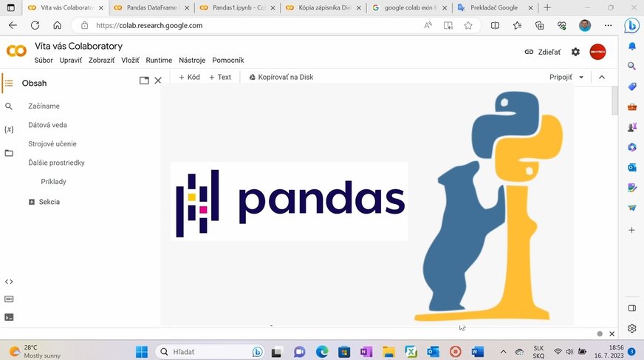
Task: Open the Colab search panel icon
Action: 9,106
